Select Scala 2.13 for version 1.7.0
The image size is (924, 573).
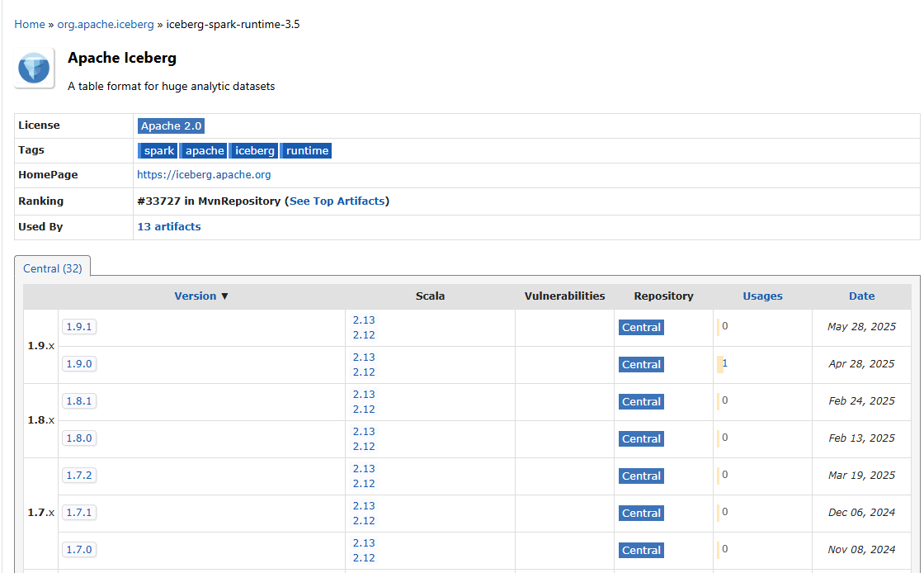[x=364, y=543]
